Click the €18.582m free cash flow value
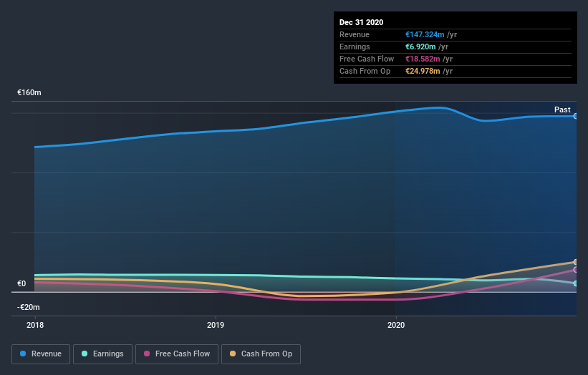Viewport: 588px width, 375px height. pyautogui.click(x=423, y=59)
